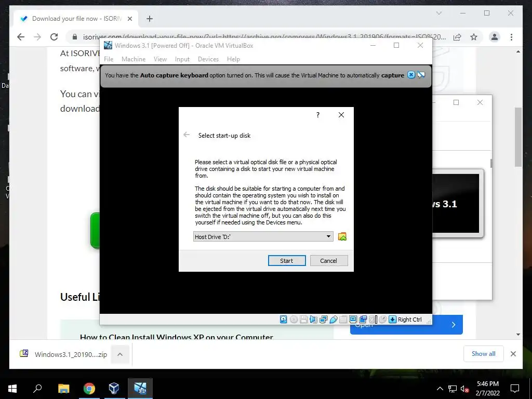Image resolution: width=532 pixels, height=399 pixels.
Task: Click the Right Ctrl host key label
Action: 409,320
